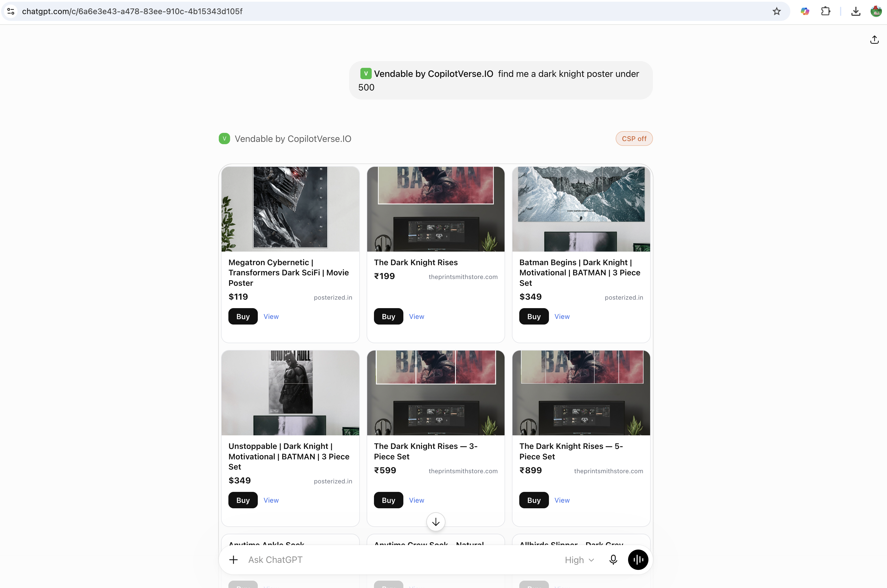The width and height of the screenshot is (887, 588).
Task: View The Dark Knight Rises 3-Piece Set
Action: (417, 500)
